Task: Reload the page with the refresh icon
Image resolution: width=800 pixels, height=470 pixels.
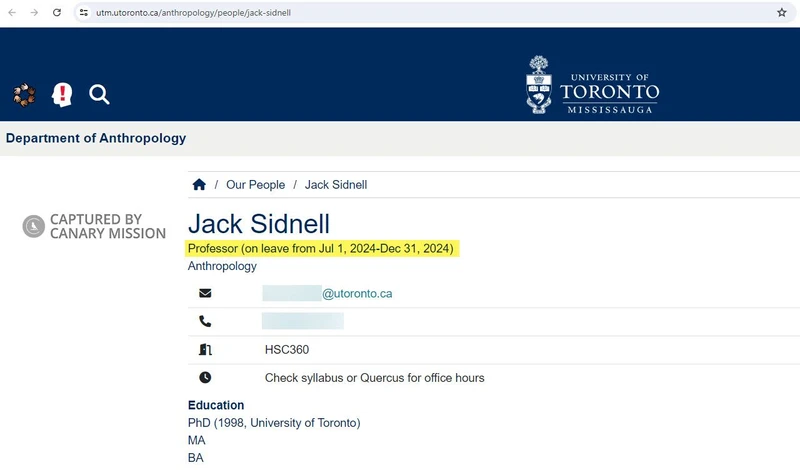Action: tap(57, 12)
